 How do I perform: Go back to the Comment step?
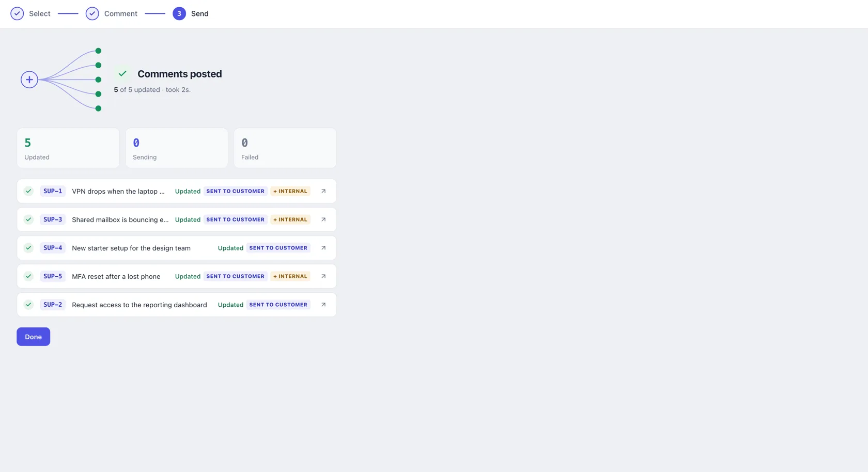coord(112,13)
